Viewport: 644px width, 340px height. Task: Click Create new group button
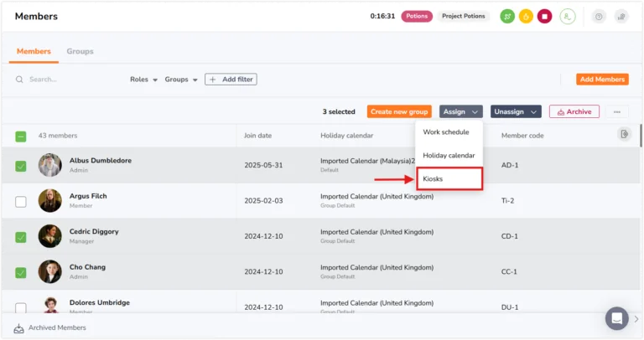click(x=399, y=111)
